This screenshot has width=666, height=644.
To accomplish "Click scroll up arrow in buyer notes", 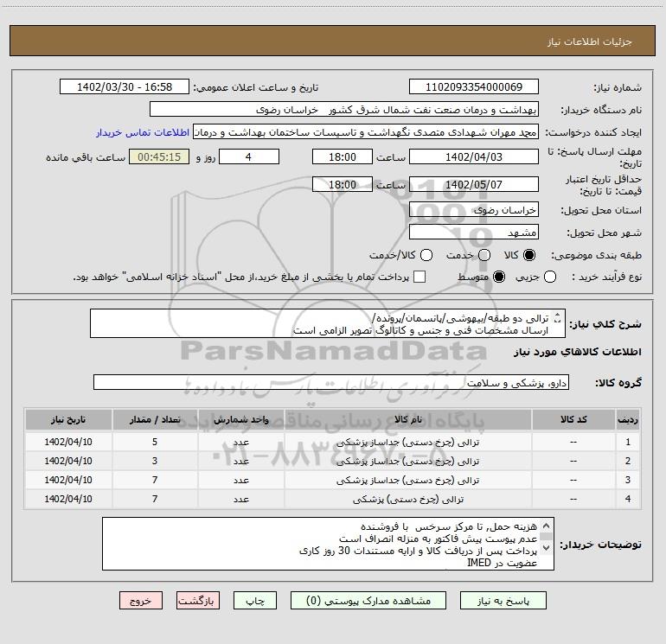I will pyautogui.click(x=547, y=526).
